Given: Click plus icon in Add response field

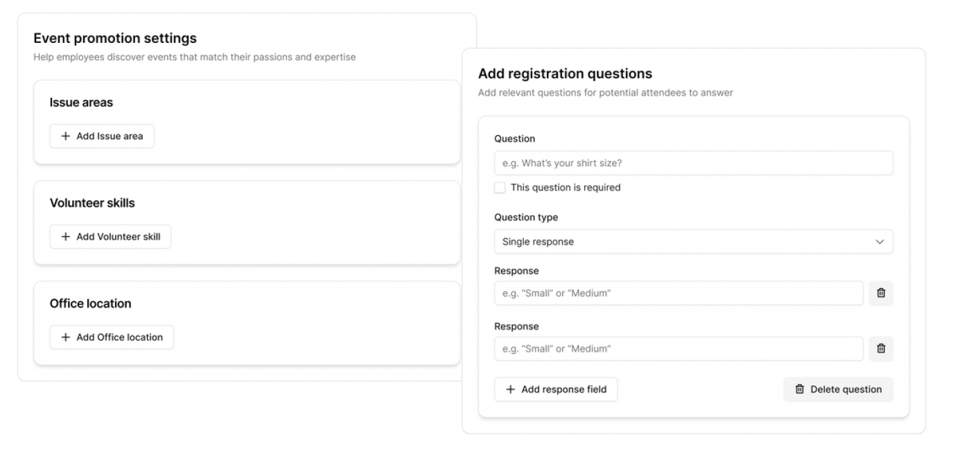Looking at the screenshot, I should (511, 389).
